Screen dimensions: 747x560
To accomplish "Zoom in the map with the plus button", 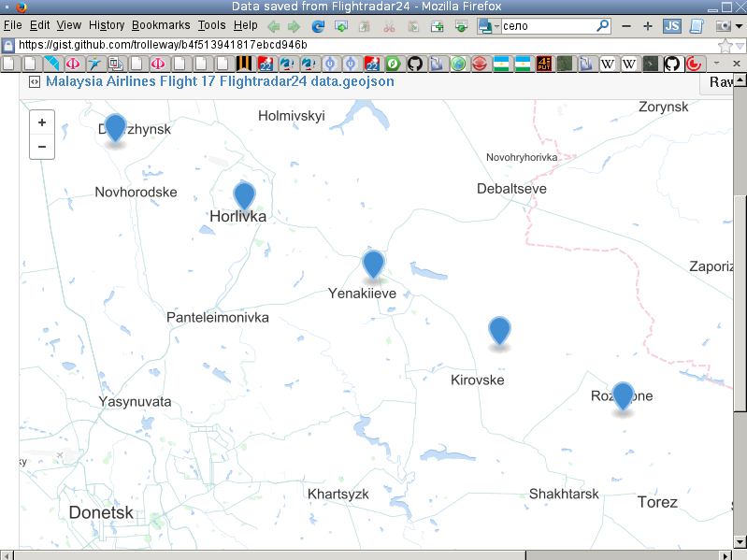I will pyautogui.click(x=42, y=122).
